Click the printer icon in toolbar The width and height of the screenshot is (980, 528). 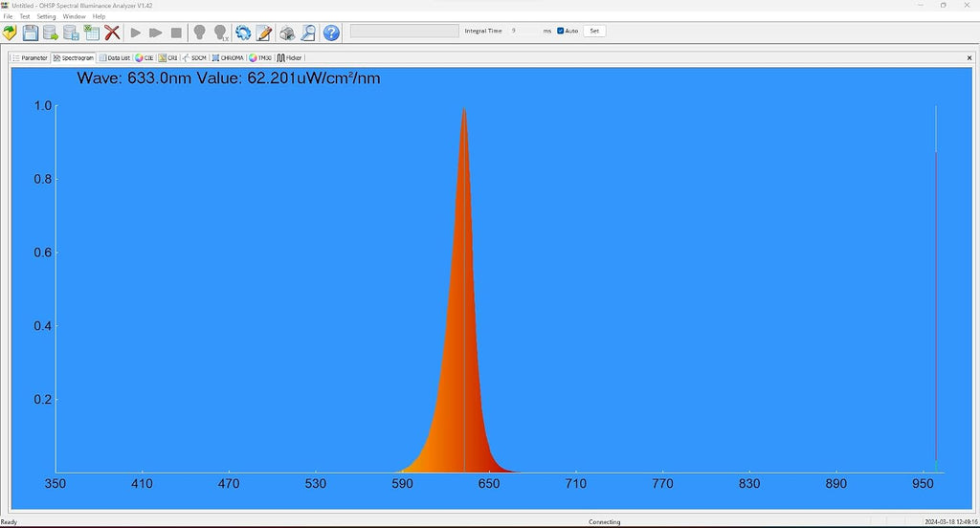pos(287,33)
